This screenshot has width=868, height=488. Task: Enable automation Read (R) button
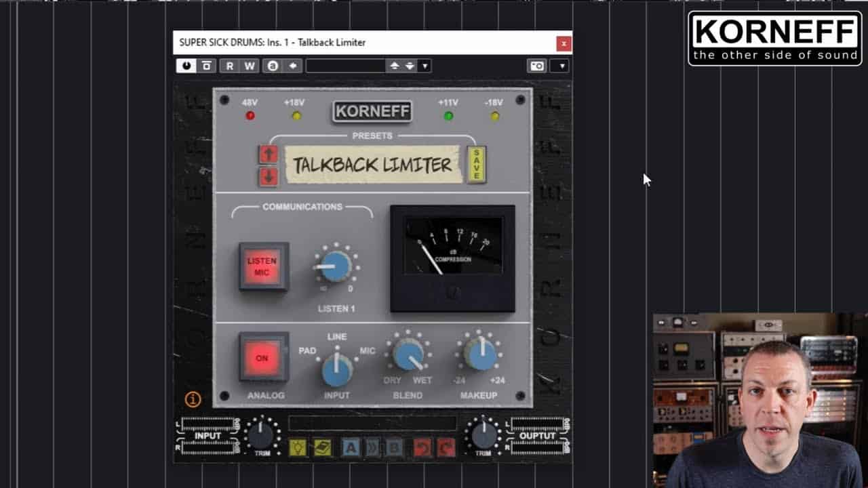230,66
